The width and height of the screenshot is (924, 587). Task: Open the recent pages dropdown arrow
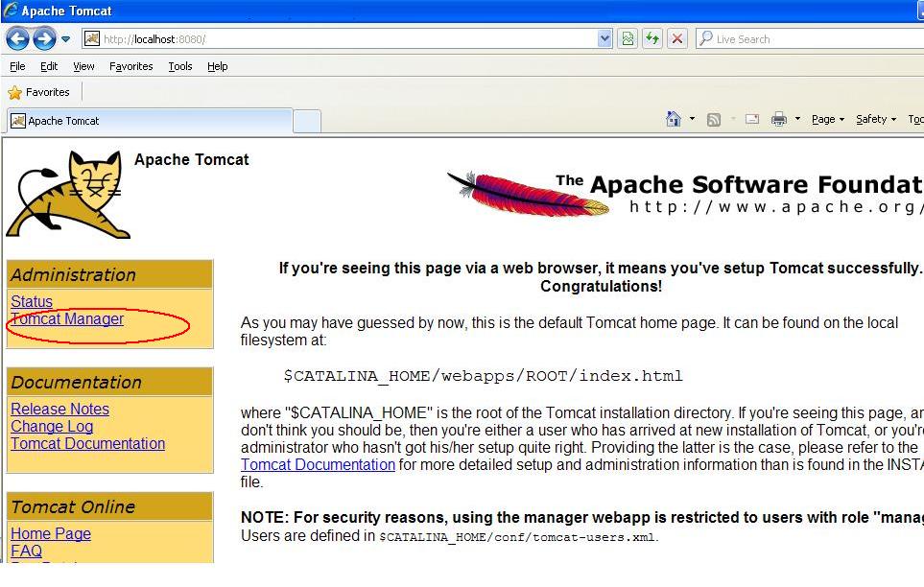[65, 39]
